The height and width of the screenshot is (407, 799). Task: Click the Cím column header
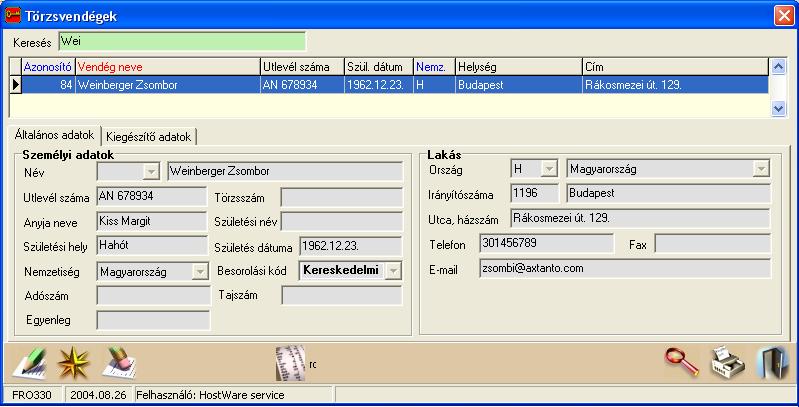point(675,67)
